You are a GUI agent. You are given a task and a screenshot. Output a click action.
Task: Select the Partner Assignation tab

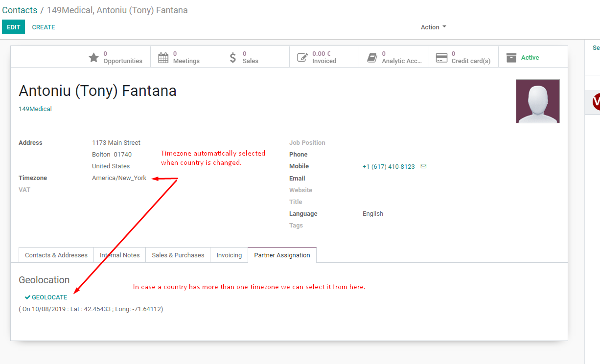(x=282, y=255)
